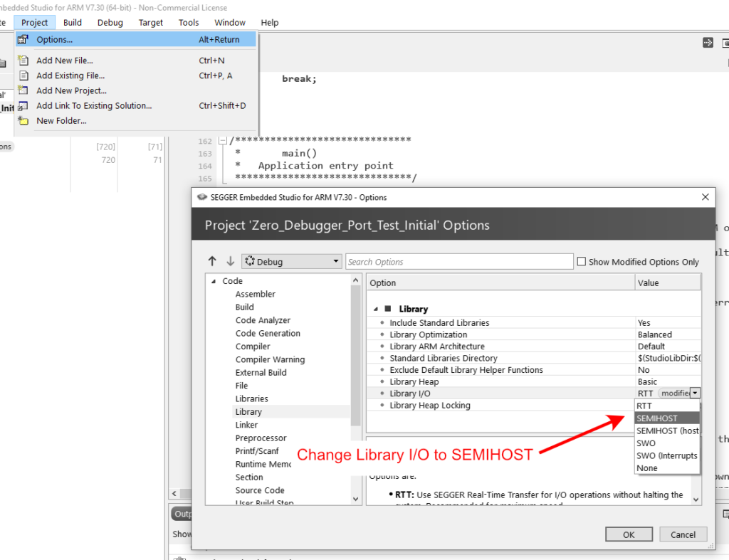Screen dimensions: 729x560
Task: Click the Options menu item icon
Action: [x=23, y=40]
